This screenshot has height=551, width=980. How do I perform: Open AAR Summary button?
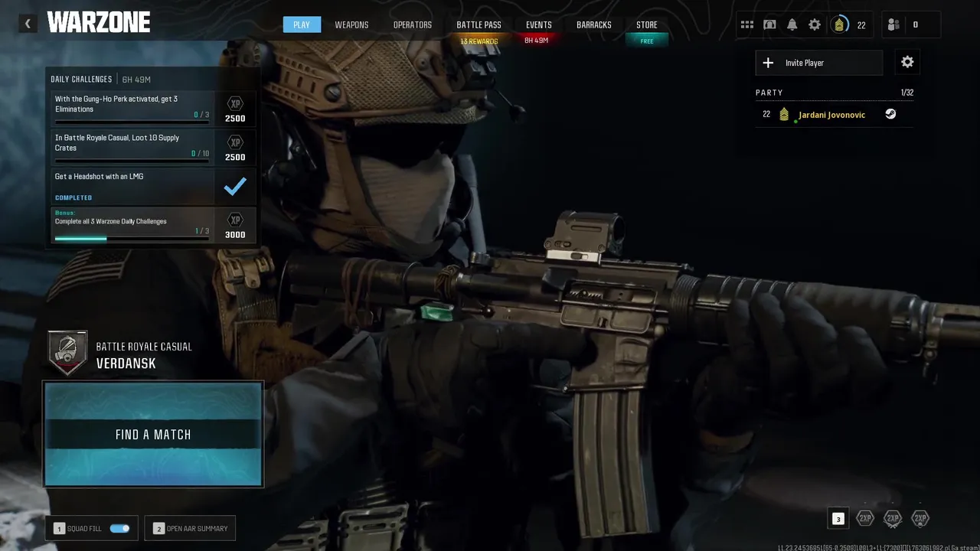(x=190, y=528)
